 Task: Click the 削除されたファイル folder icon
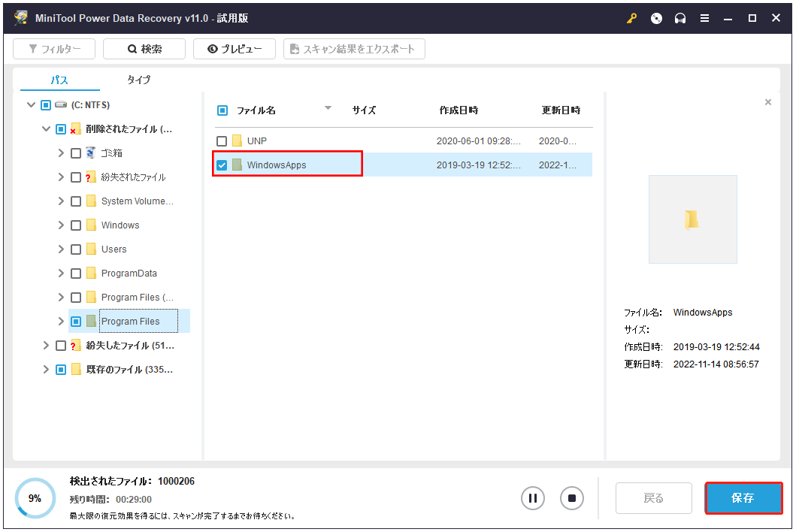(x=76, y=129)
